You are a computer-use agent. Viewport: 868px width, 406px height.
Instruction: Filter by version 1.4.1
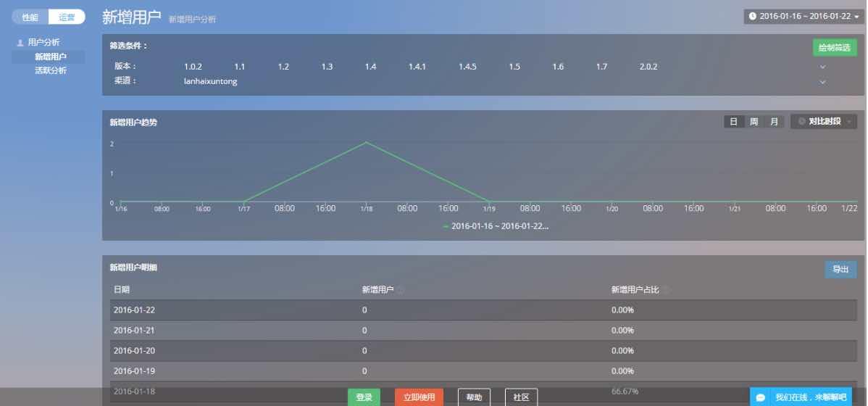pyautogui.click(x=417, y=67)
